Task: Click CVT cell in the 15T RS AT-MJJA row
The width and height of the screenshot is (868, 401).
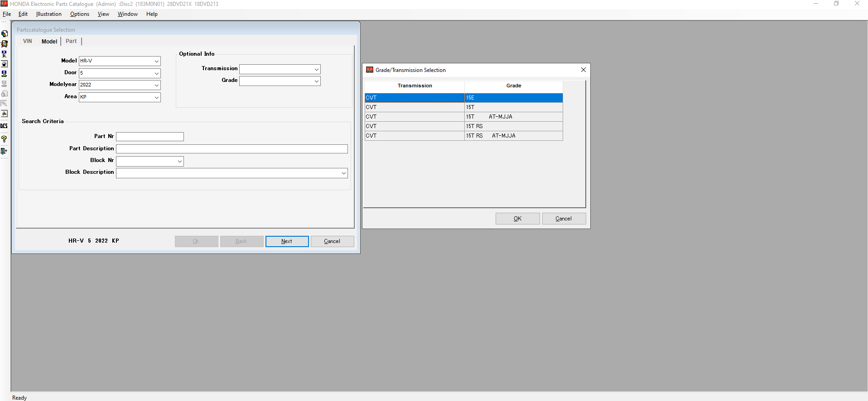Action: [x=415, y=136]
